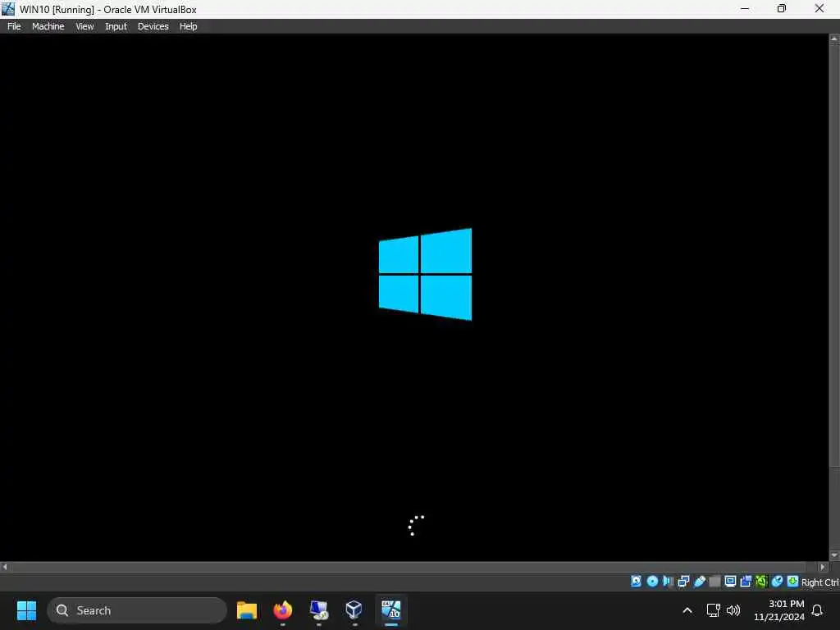
Task: Open the Input menu
Action: 116,26
